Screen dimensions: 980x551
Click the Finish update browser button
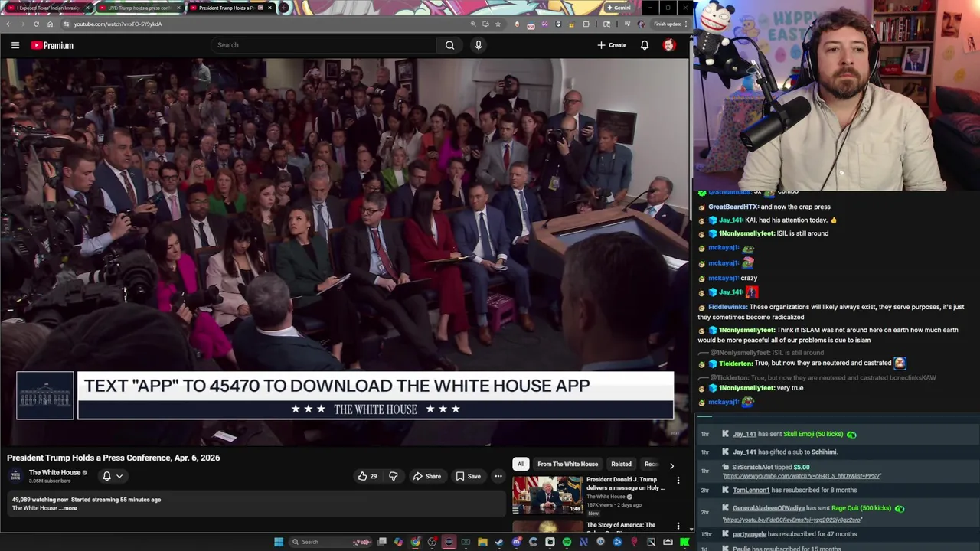coord(668,24)
